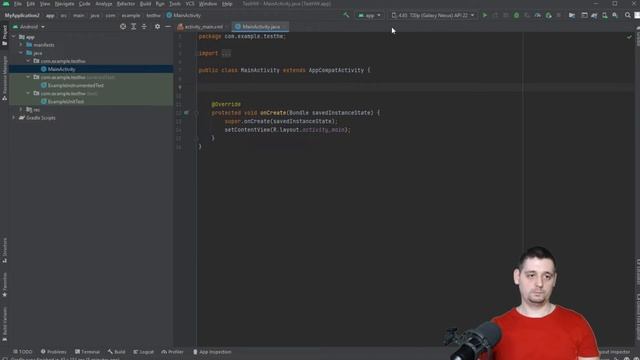Click MyApplication2 breadcrumb
This screenshot has width=640, height=360.
22,16
